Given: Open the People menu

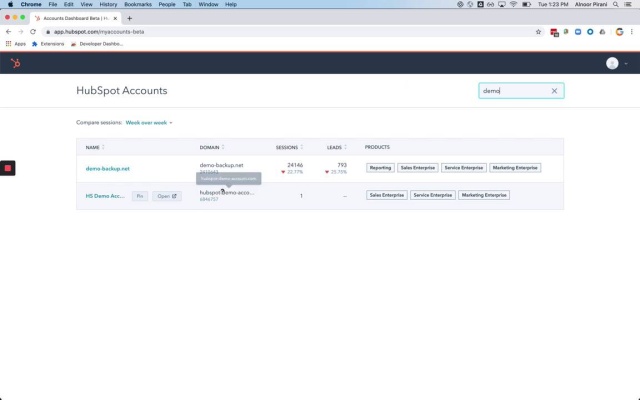Looking at the screenshot, I should tap(167, 4).
